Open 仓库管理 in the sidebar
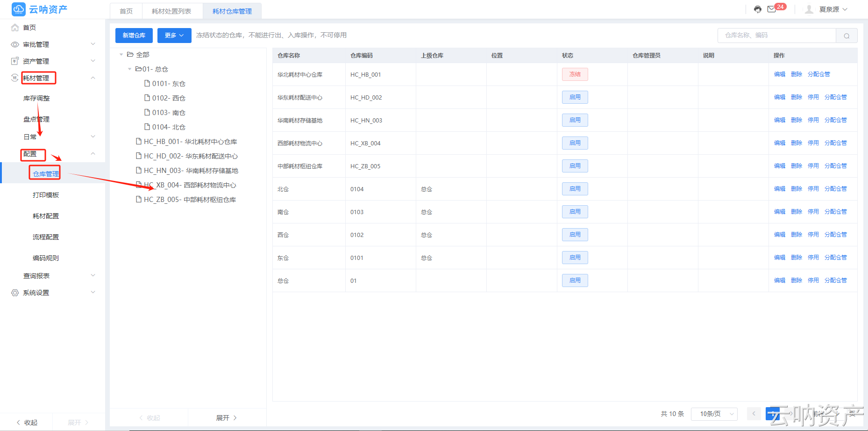This screenshot has width=868, height=431. 46,174
